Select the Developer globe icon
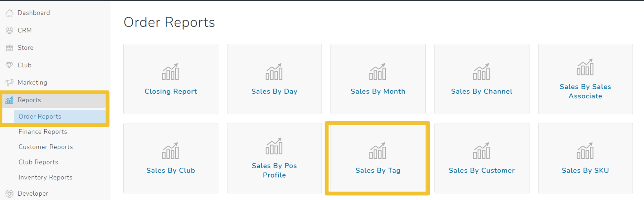Viewport: 644px width, 200px height. point(9,193)
